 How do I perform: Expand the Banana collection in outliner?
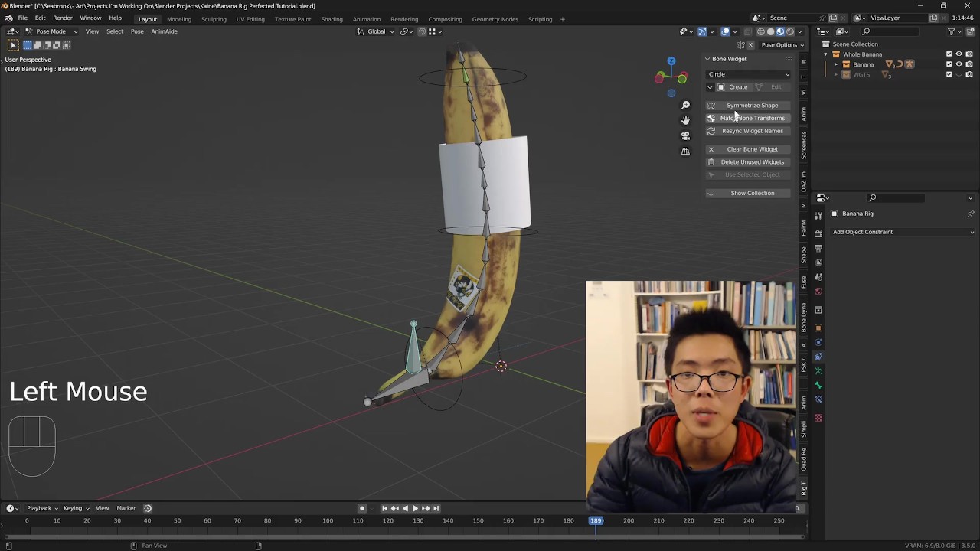tap(836, 64)
